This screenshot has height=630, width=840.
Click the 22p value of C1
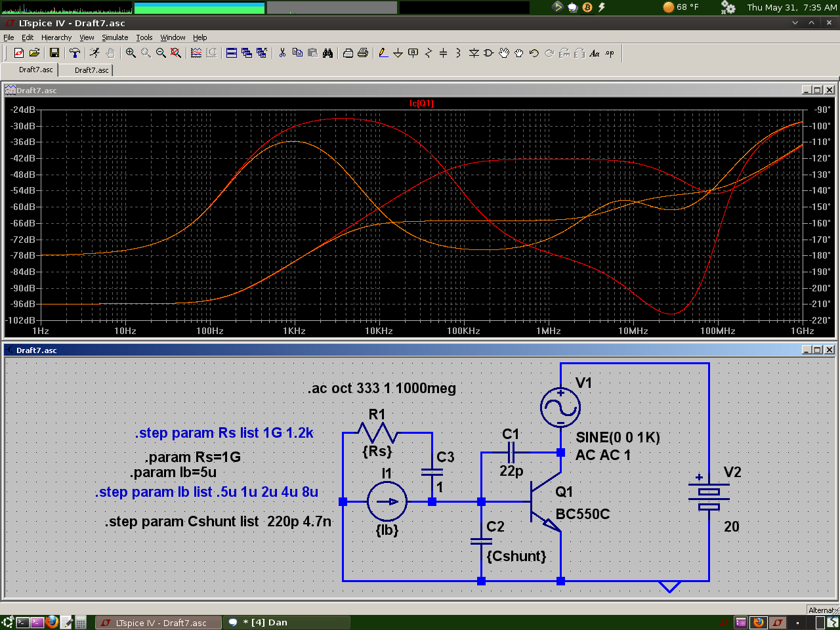click(511, 471)
